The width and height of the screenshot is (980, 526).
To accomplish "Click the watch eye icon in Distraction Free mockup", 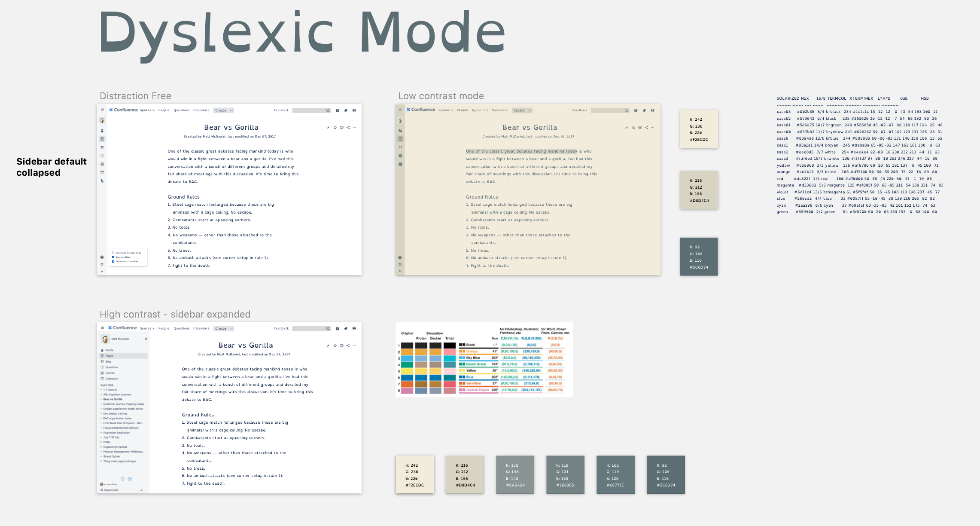I will tap(341, 128).
